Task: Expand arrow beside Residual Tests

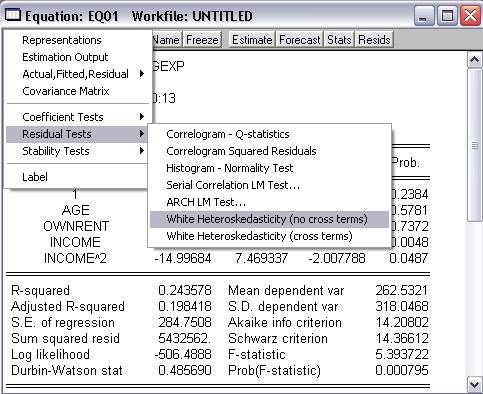Action: [x=142, y=134]
